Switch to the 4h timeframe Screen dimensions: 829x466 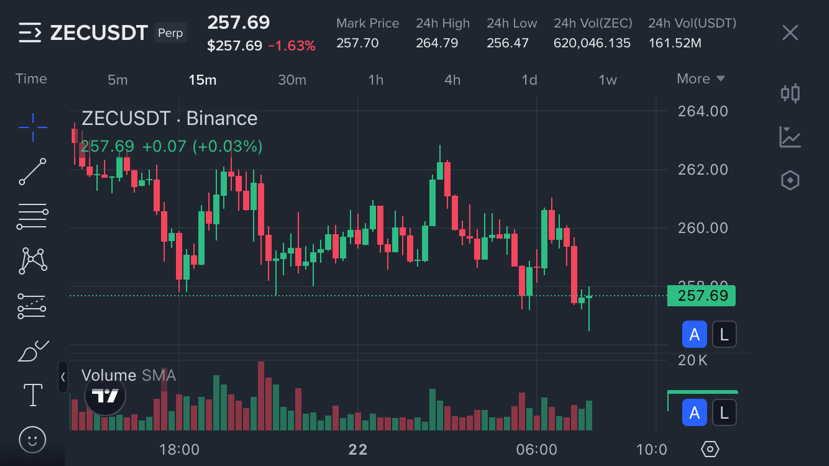coord(452,80)
